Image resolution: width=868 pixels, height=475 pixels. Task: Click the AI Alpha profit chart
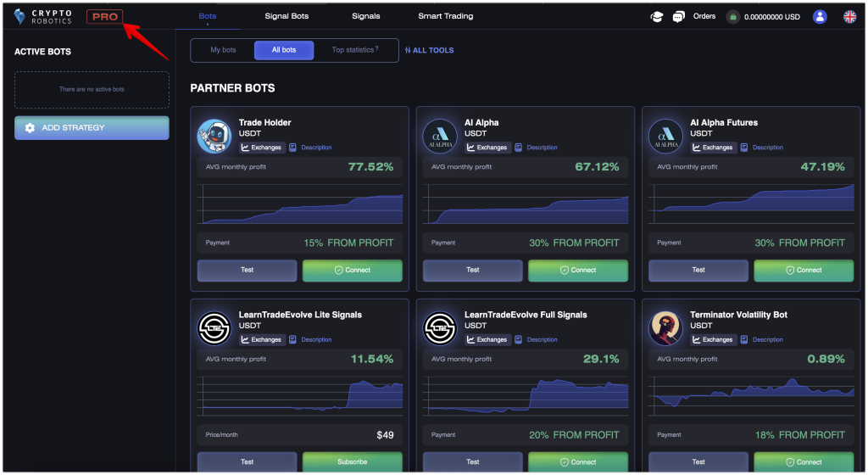tap(526, 204)
